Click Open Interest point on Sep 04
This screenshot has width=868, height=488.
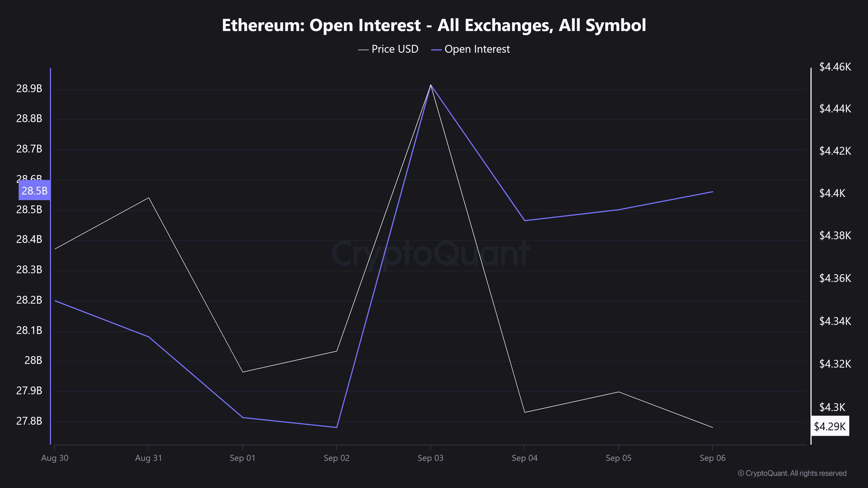point(525,221)
